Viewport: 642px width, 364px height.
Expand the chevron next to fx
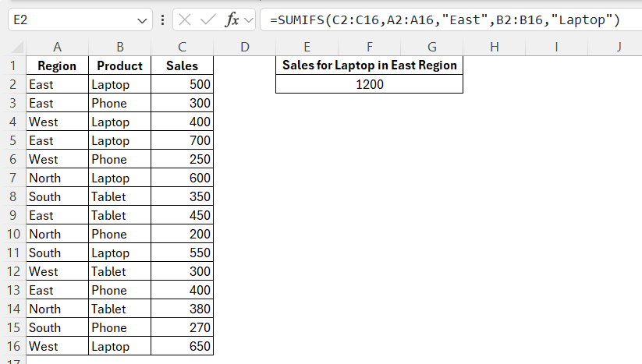tap(248, 20)
